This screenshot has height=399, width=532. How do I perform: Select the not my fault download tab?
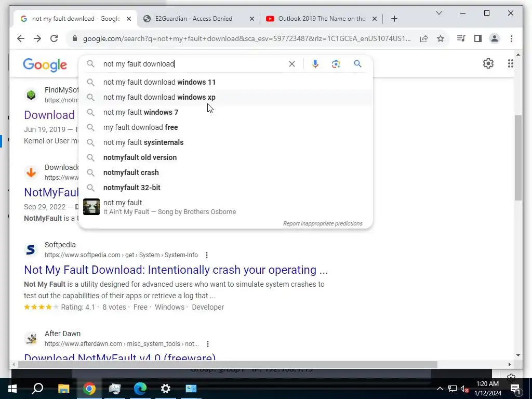coord(76,19)
